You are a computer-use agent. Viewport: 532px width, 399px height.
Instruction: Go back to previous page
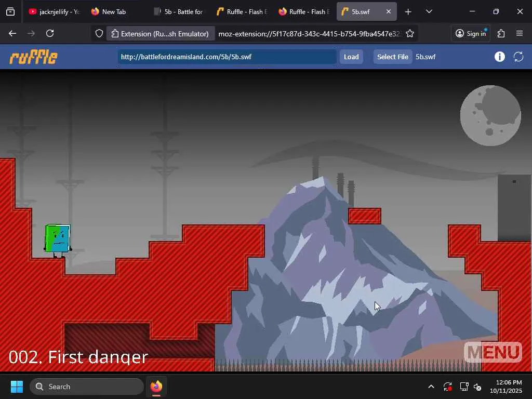coord(12,33)
